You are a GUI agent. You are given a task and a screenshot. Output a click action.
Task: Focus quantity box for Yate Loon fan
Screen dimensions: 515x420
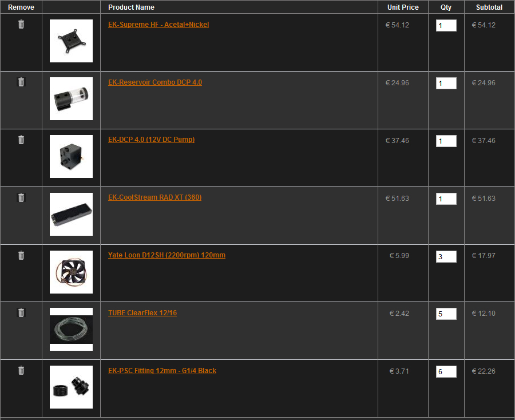tap(446, 257)
